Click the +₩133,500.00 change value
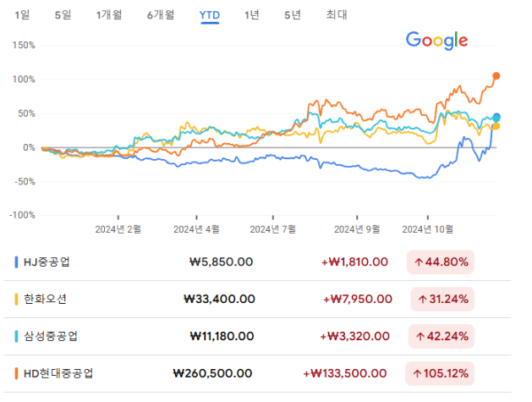The width and height of the screenshot is (532, 402). coord(345,374)
